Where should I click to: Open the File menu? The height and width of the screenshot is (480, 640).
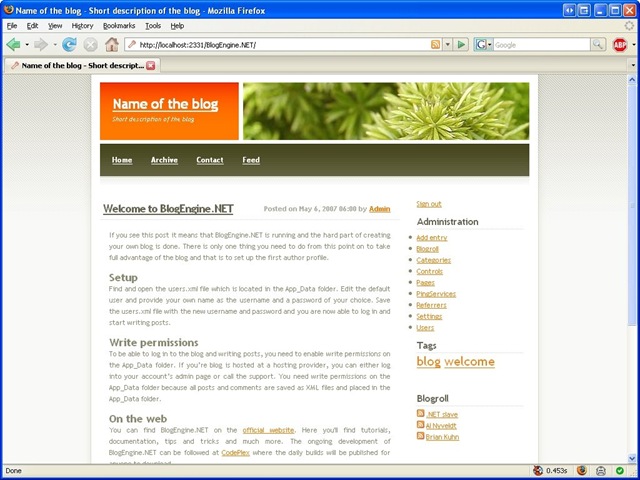pyautogui.click(x=12, y=26)
